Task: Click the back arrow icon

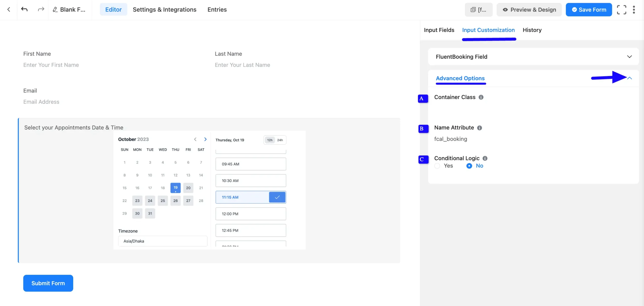Action: 9,10
